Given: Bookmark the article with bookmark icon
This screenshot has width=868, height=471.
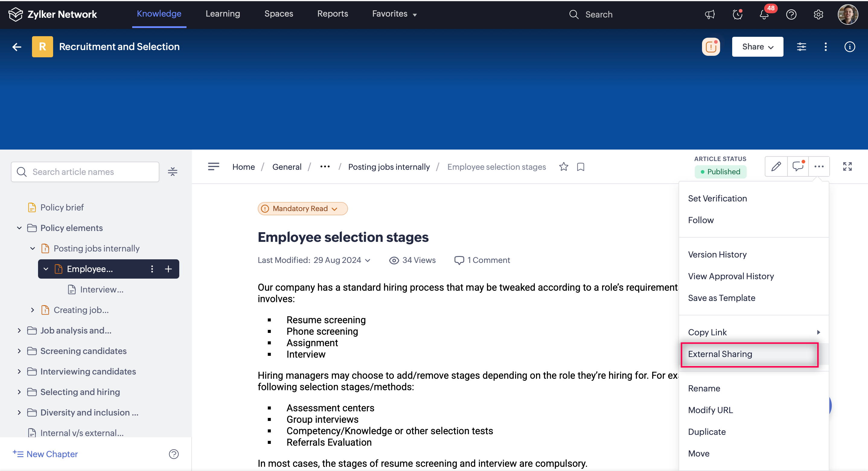Looking at the screenshot, I should (580, 167).
